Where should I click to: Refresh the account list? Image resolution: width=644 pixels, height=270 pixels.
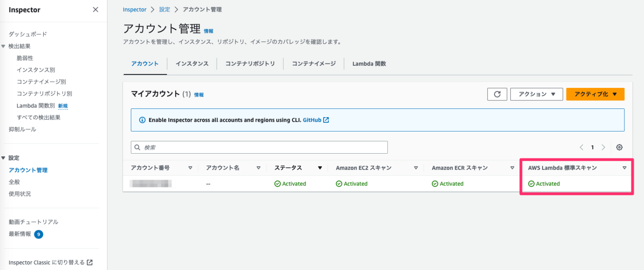click(x=497, y=94)
